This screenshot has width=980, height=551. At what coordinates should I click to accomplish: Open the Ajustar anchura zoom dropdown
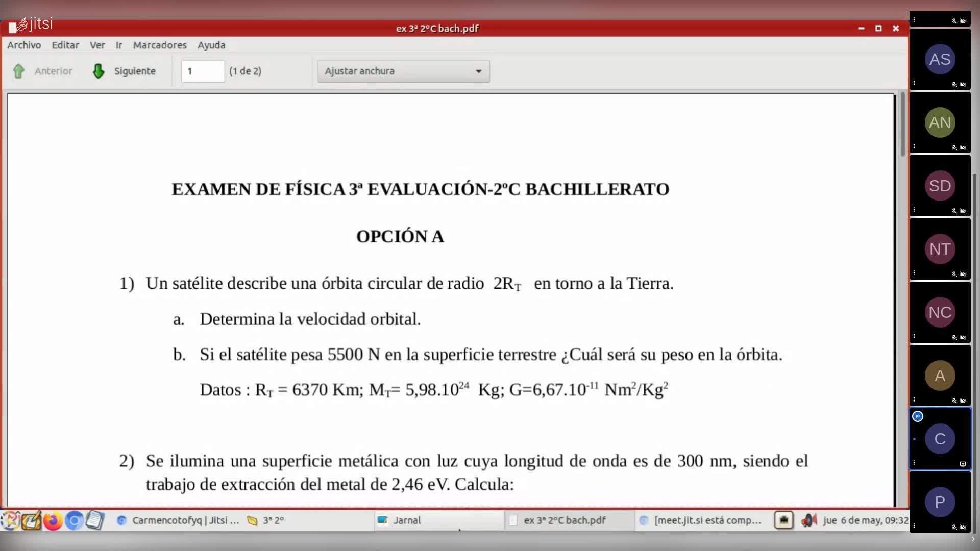(403, 71)
